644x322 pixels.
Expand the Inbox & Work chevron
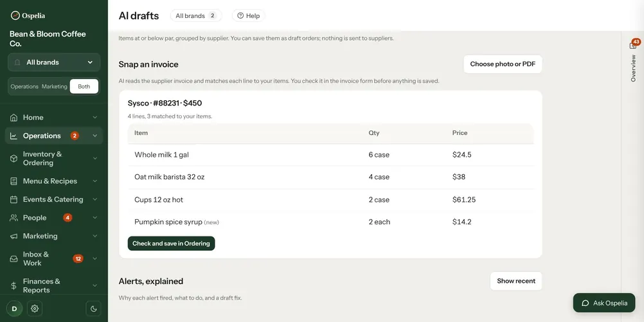(95, 259)
